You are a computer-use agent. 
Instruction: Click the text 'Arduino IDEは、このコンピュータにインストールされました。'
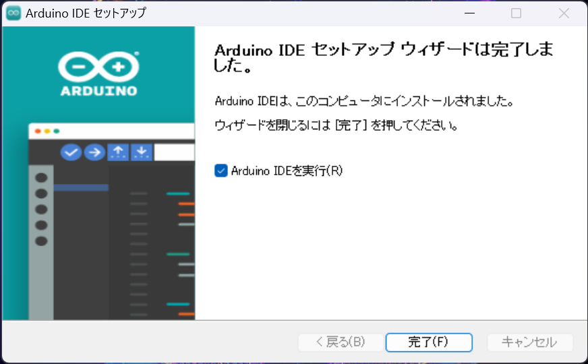tap(363, 101)
